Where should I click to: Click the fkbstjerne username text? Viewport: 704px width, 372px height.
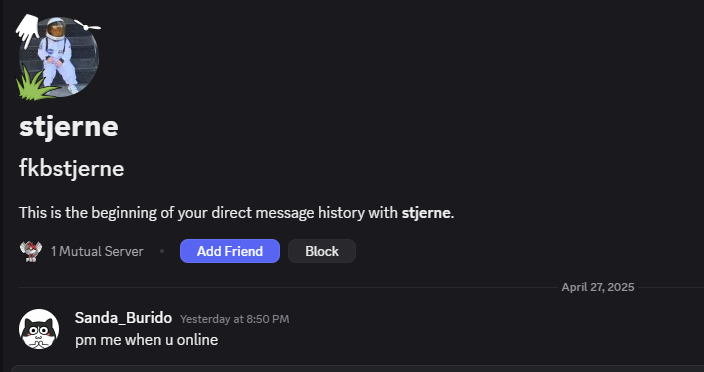click(71, 169)
